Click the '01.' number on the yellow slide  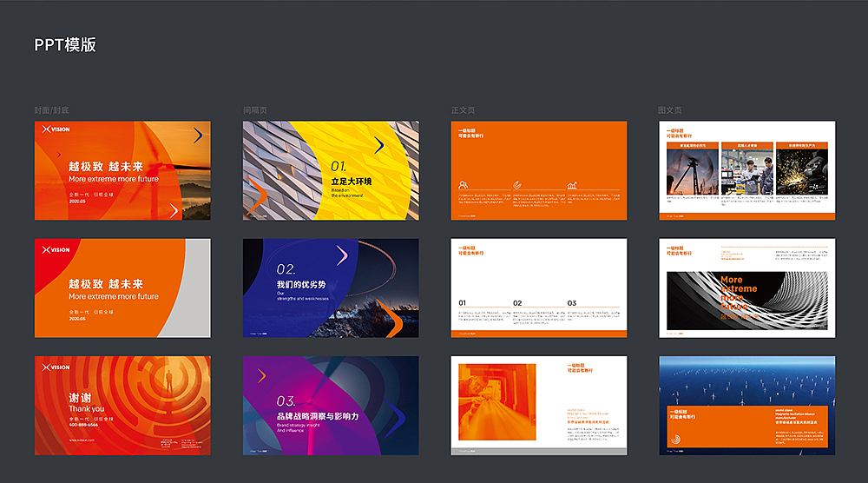point(339,166)
